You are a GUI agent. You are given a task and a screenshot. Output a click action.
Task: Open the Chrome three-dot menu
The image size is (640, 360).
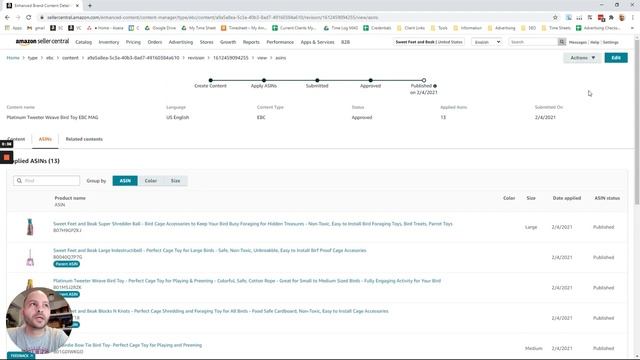(x=633, y=18)
